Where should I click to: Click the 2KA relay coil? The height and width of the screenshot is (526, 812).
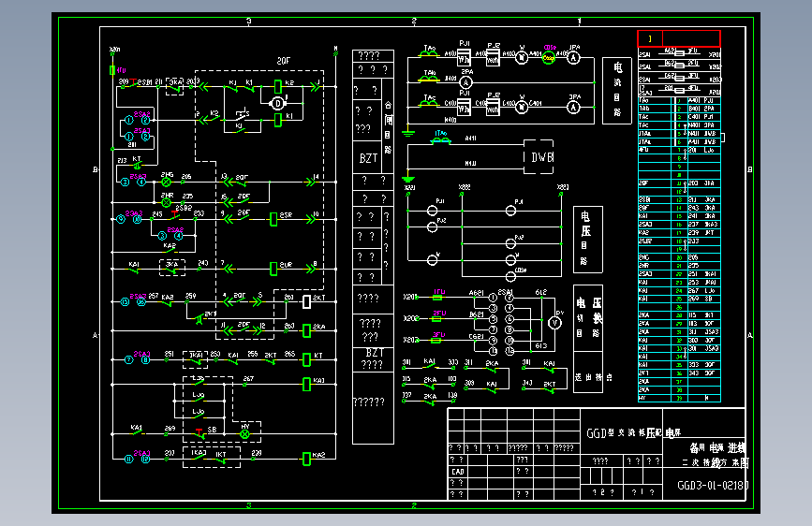(x=306, y=330)
